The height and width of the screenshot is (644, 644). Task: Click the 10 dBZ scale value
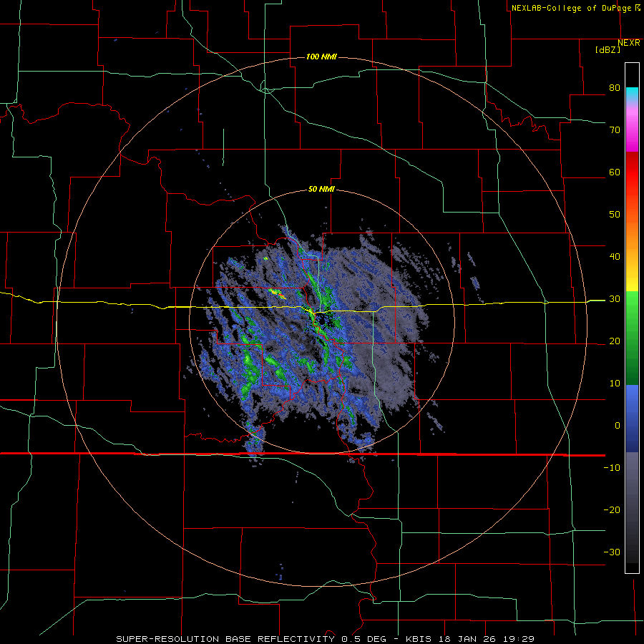point(615,384)
